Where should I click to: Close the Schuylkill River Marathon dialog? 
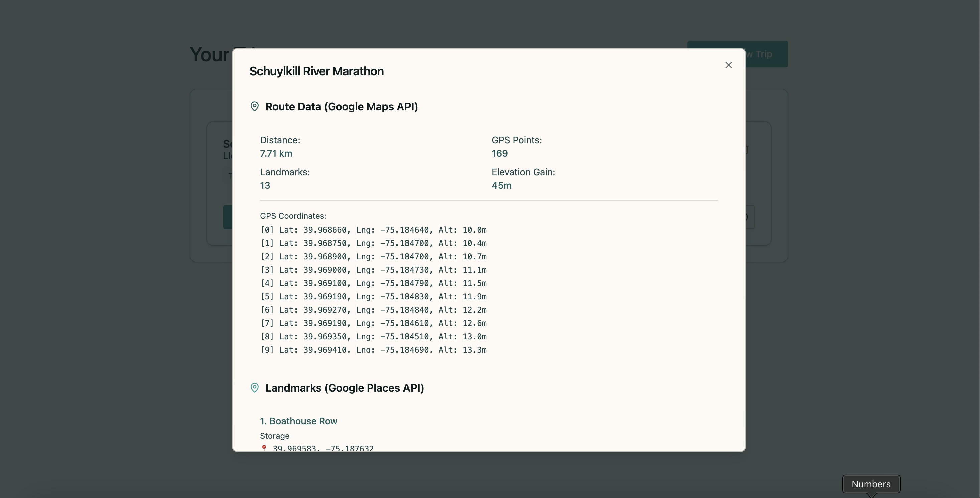click(x=728, y=65)
